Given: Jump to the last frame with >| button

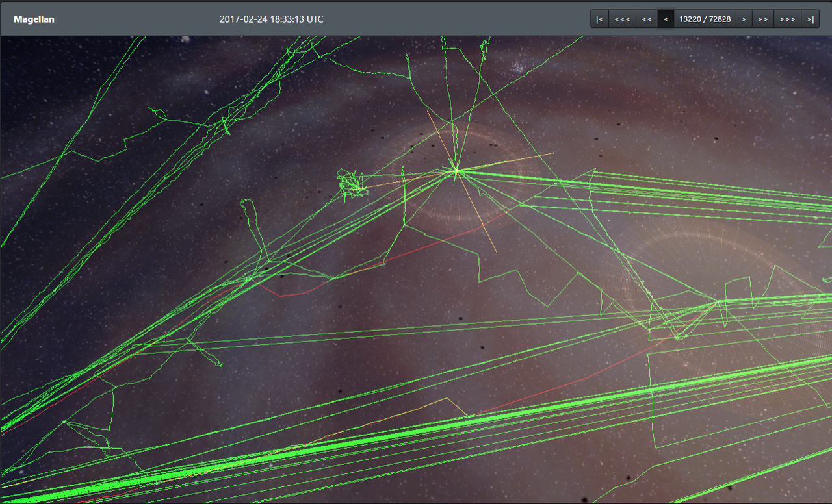Looking at the screenshot, I should point(810,19).
